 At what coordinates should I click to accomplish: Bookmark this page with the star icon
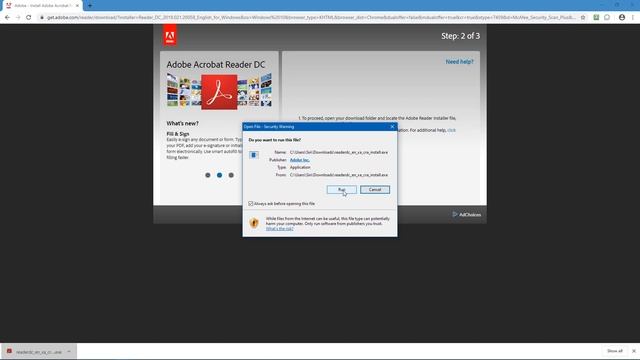(583, 18)
